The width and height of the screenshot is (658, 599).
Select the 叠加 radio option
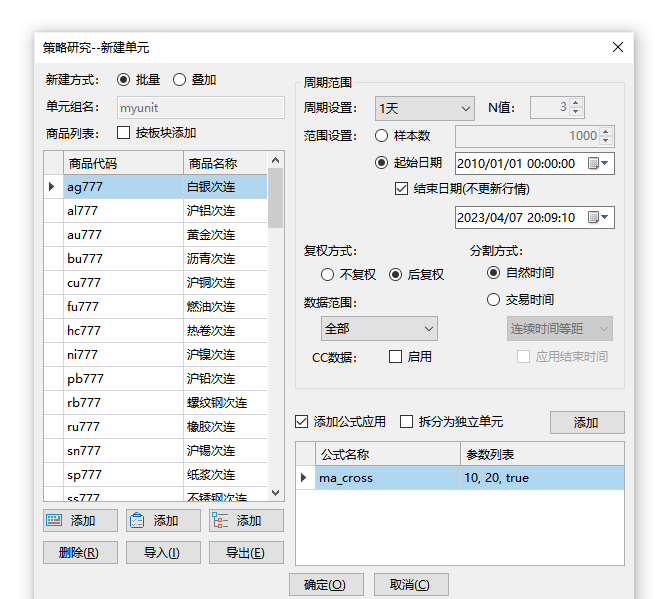180,80
